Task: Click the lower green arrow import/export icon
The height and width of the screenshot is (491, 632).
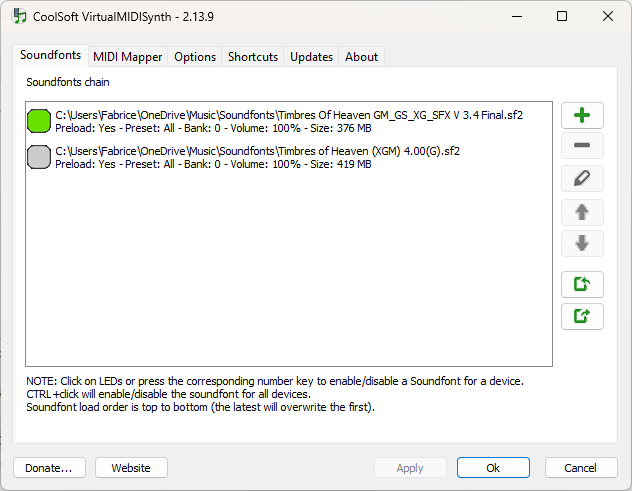Action: [582, 316]
